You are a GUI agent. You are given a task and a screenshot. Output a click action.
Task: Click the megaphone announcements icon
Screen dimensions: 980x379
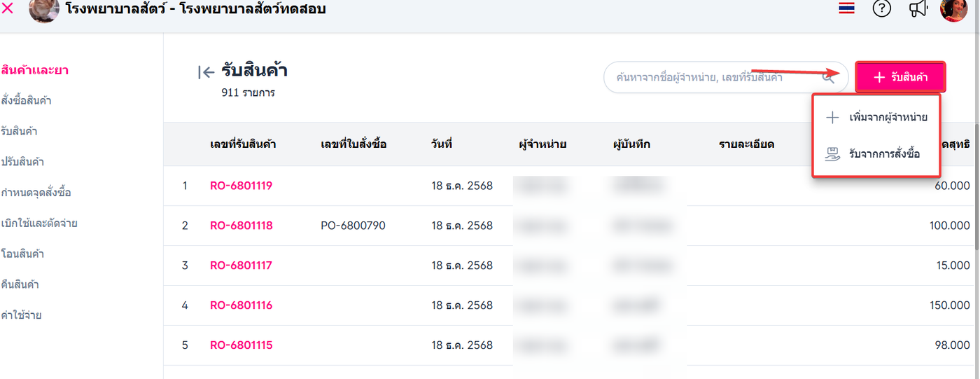pyautogui.click(x=918, y=8)
